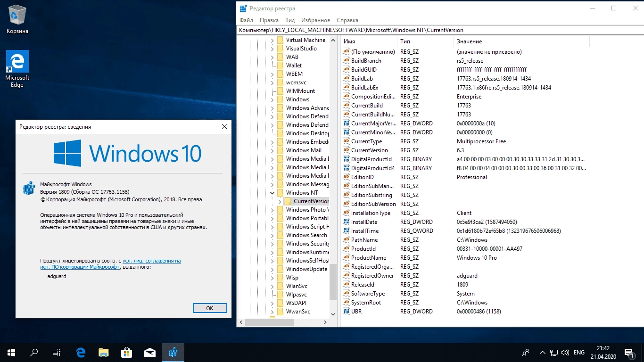This screenshot has width=644, height=362.
Task: Select the Registry Editor taskbar icon
Action: 173,352
